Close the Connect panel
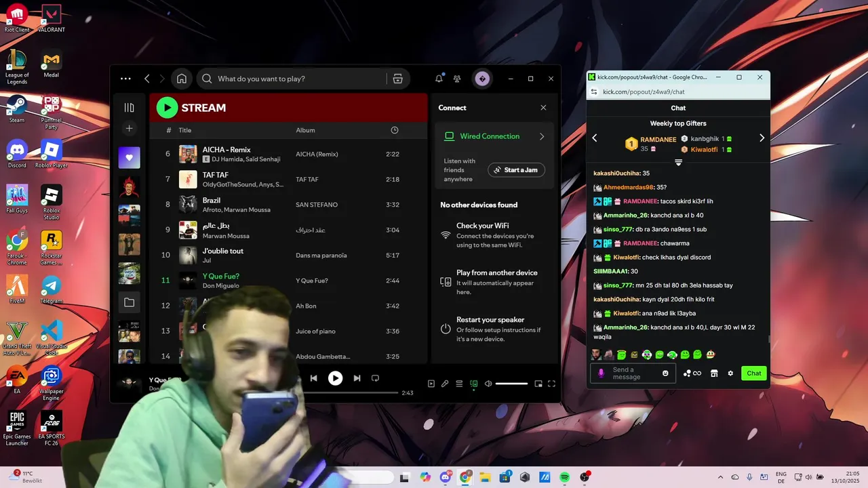Screen dimensions: 868x488 pos(543,108)
